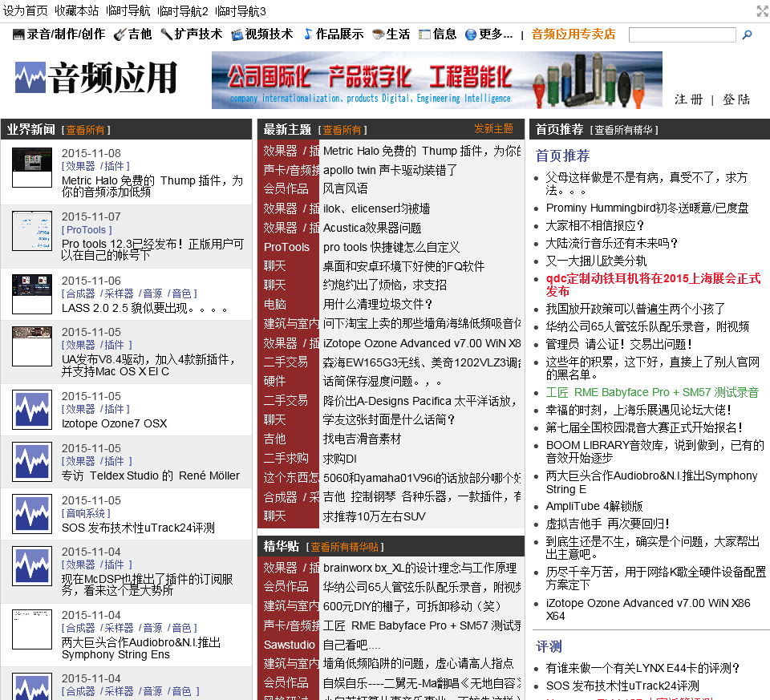Screen dimensions: 770x700
Task: Open 临时导航2 top link
Action: click(x=183, y=10)
